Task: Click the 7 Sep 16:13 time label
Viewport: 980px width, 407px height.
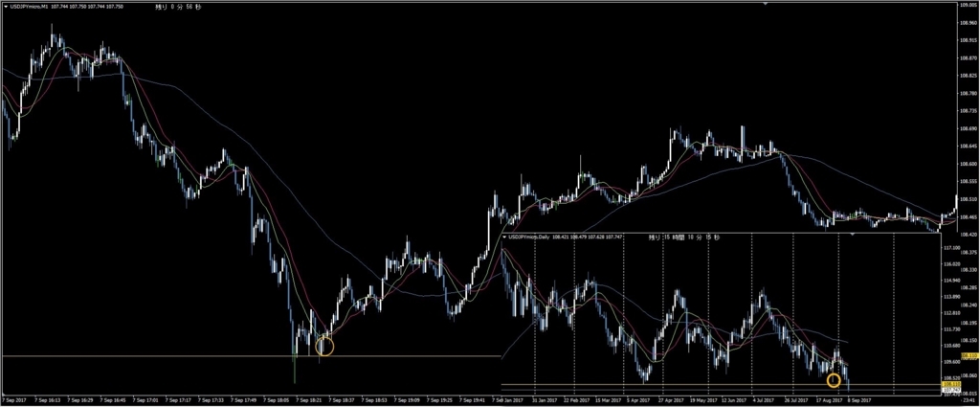Action: tap(48, 398)
